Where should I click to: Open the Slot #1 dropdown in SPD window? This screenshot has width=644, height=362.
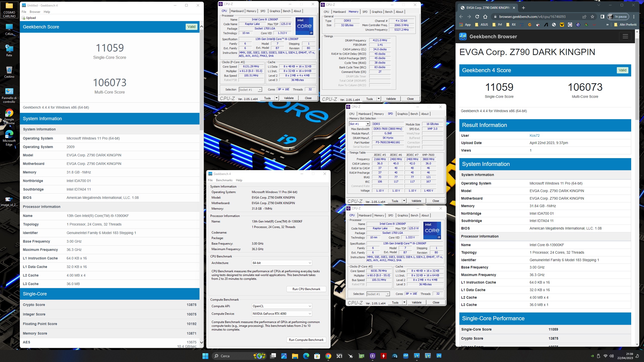359,124
